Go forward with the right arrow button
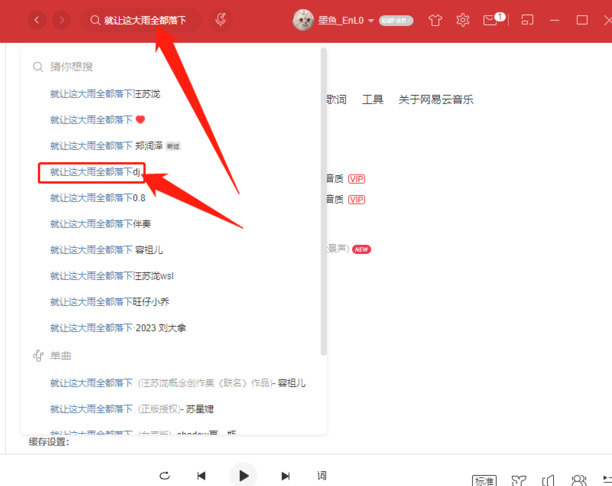This screenshot has width=612, height=486. (61, 20)
